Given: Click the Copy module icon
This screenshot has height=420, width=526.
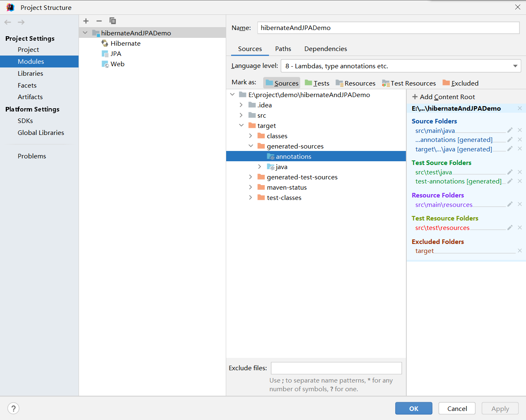Looking at the screenshot, I should coord(113,21).
